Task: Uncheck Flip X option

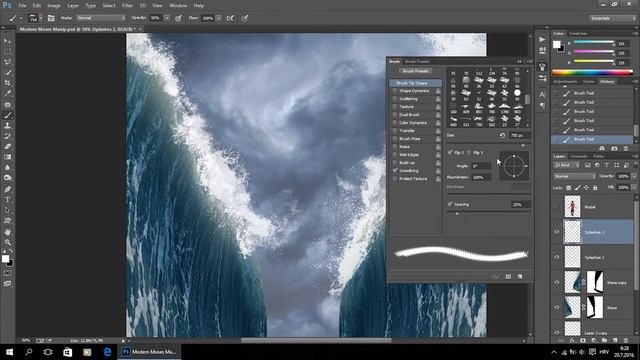Action: tap(450, 152)
